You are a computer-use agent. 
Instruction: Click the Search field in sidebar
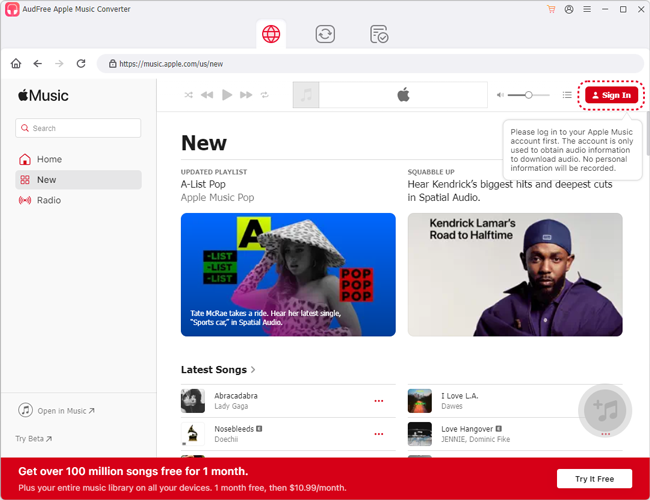78,128
